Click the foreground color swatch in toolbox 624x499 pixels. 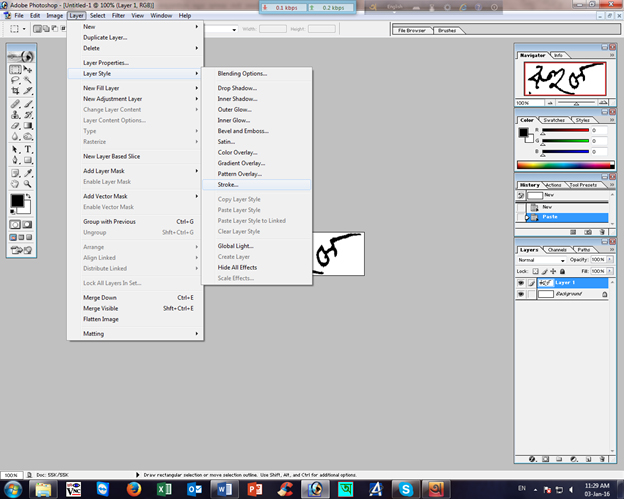(x=17, y=201)
